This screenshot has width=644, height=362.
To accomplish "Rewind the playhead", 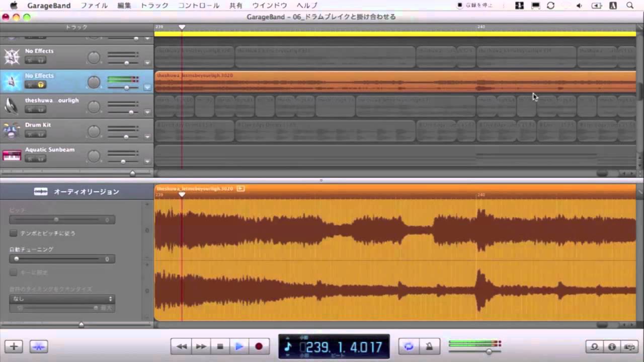I will [x=181, y=346].
